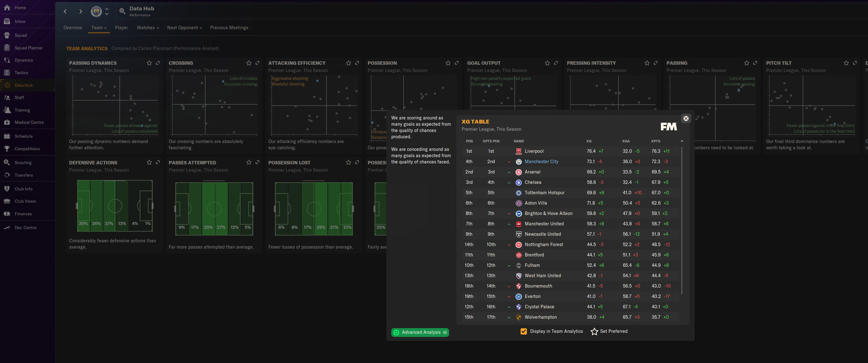Screen dimensions: 868x363
Task: Click the Training cone icon
Action: [x=7, y=110]
